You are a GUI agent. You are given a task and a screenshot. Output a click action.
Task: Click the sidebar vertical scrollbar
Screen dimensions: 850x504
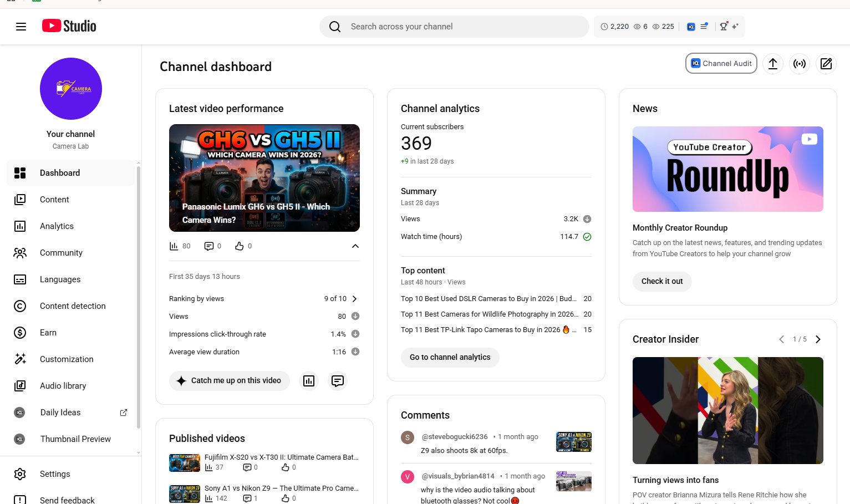138,297
